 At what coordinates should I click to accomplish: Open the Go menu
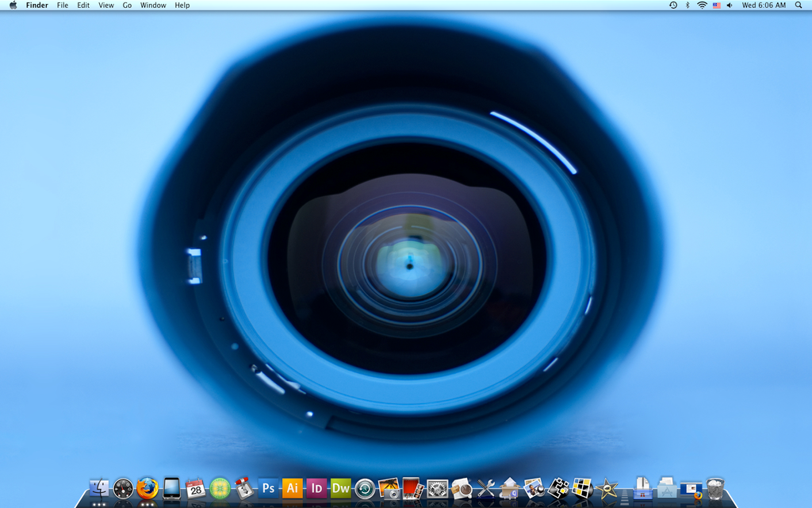127,5
